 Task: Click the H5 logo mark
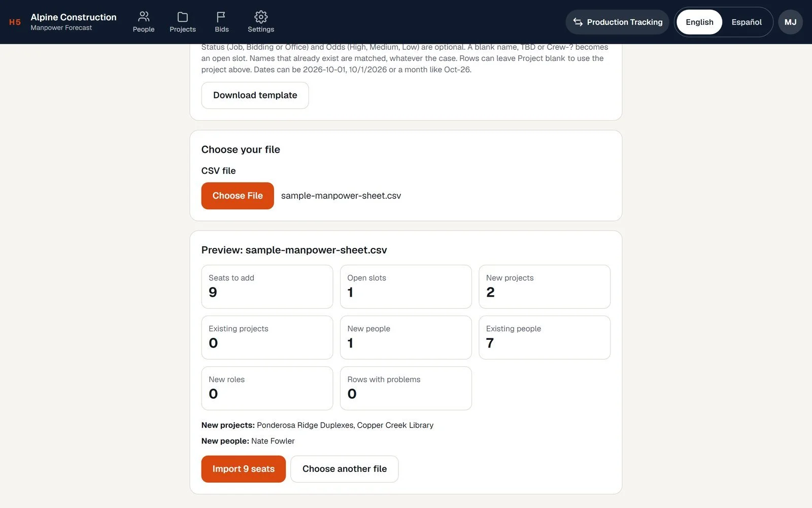click(15, 22)
